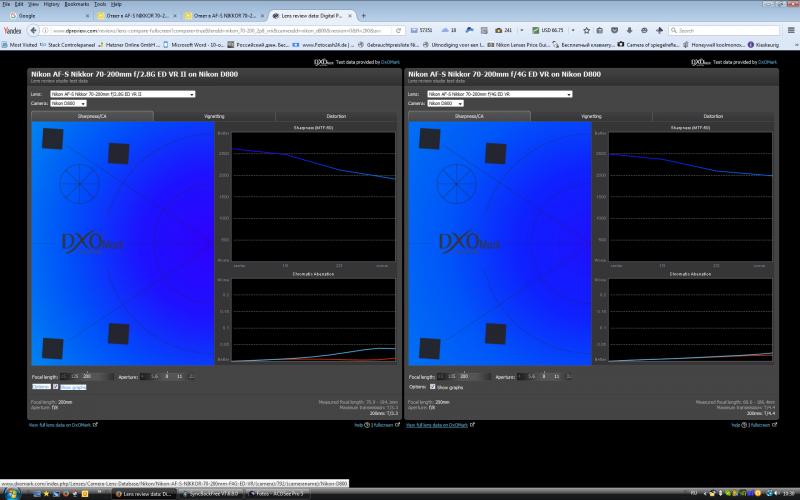Click Fullscreen link under left panel
The width and height of the screenshot is (800, 500).
[x=386, y=424]
